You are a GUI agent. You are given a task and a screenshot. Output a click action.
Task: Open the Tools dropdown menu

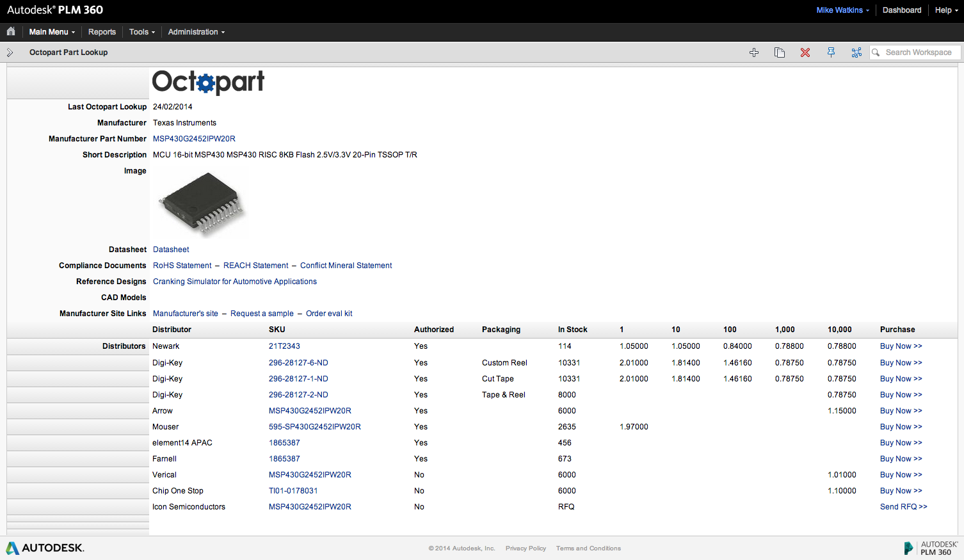tap(142, 32)
